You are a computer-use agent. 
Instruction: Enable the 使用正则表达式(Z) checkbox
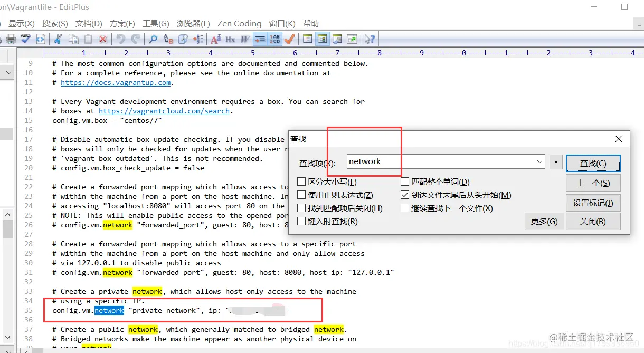301,195
